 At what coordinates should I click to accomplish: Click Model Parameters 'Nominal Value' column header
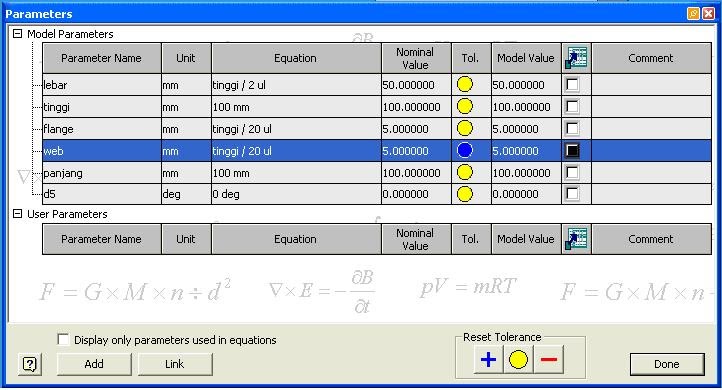point(416,58)
